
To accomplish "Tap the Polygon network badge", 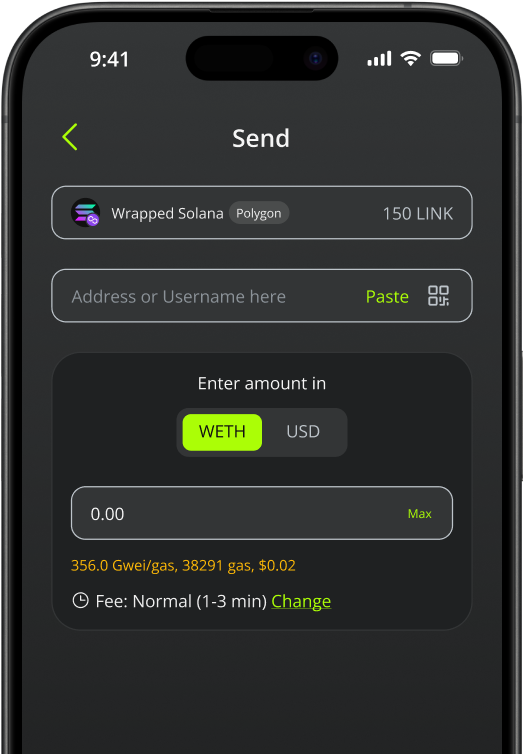I will click(x=259, y=213).
